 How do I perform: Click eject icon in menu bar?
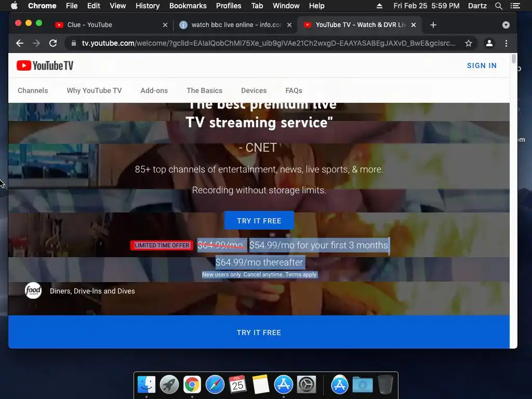tap(379, 6)
